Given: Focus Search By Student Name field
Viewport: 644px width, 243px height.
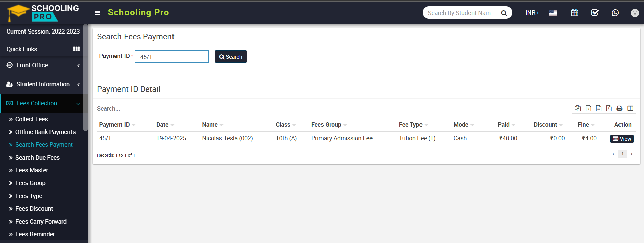Looking at the screenshot, I should click(x=459, y=13).
